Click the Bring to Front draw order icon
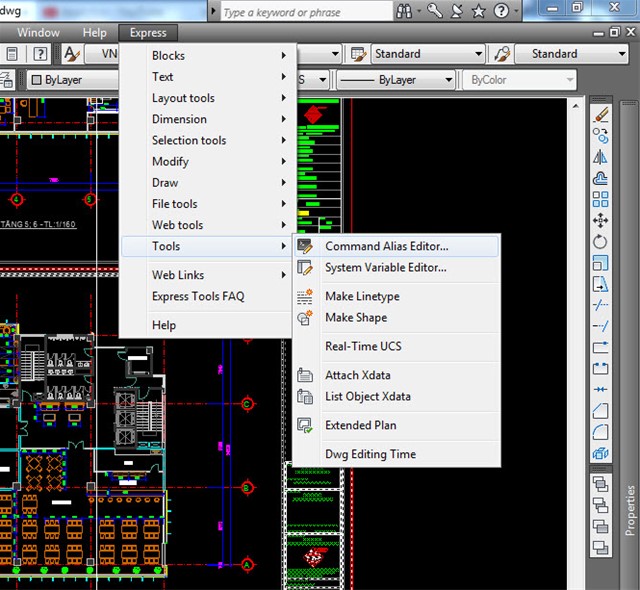Screen dimensions: 640x590 pos(600,484)
